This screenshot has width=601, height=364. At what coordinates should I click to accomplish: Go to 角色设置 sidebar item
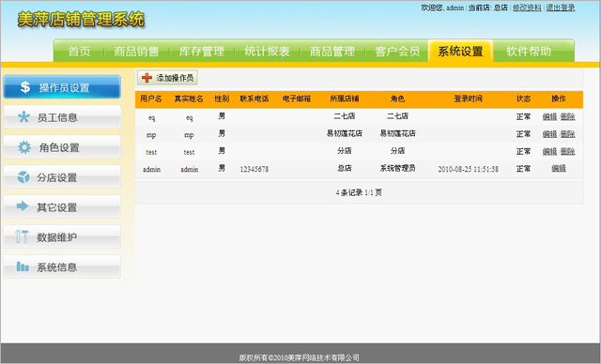(62, 146)
